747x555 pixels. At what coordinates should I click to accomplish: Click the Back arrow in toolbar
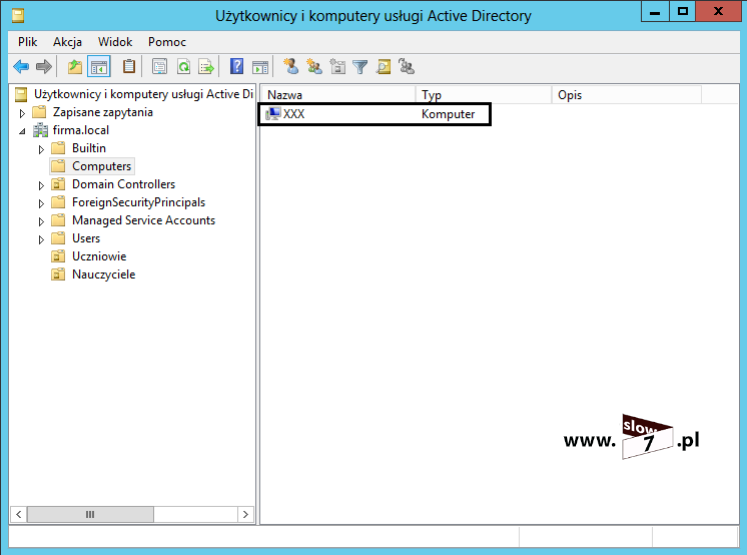(x=20, y=67)
